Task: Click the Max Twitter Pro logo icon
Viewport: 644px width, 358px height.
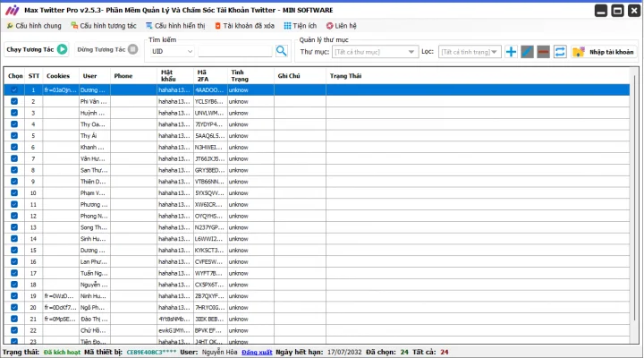Action: 12,10
